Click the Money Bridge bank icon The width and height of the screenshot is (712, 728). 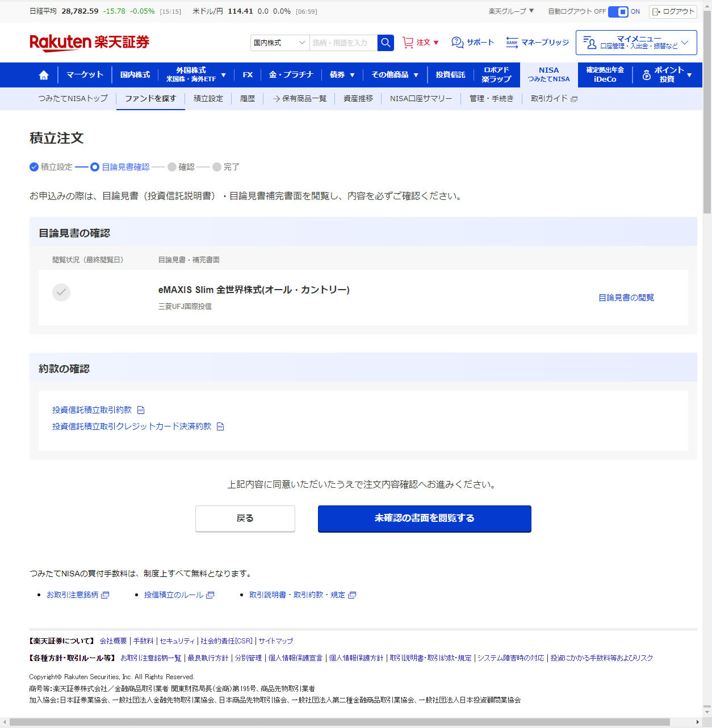(512, 43)
